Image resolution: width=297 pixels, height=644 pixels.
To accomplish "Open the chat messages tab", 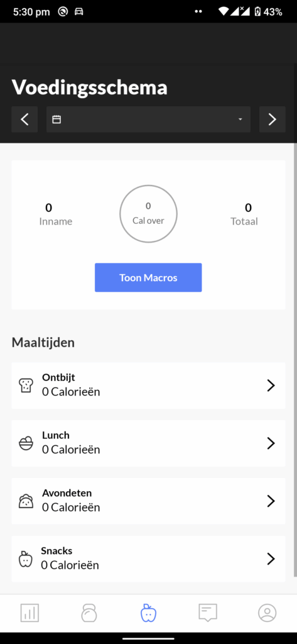I will coord(208,613).
